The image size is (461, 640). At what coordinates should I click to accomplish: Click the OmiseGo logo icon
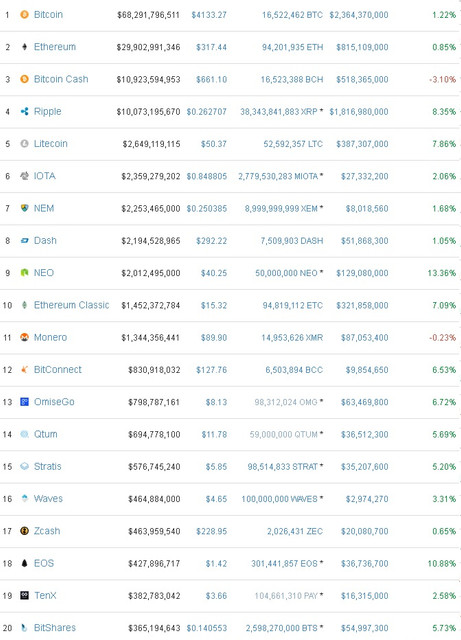tap(24, 402)
